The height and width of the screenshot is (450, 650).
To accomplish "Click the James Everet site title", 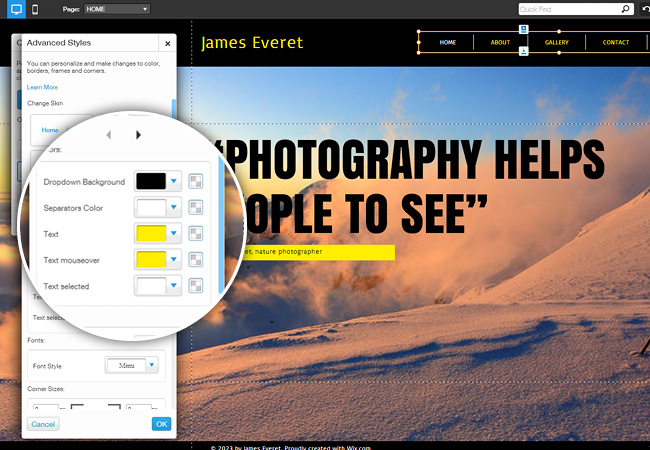I will pos(252,43).
